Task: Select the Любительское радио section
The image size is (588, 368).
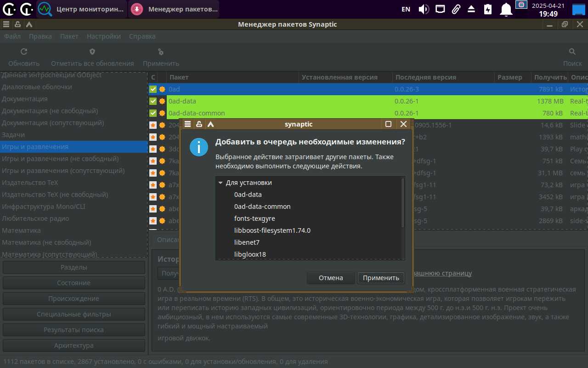Action: [73, 218]
